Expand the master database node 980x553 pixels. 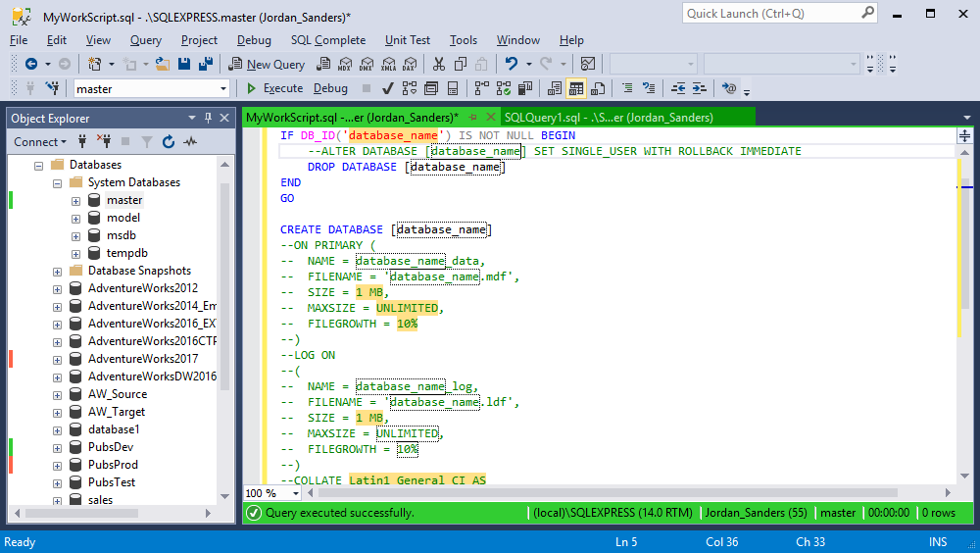(75, 201)
